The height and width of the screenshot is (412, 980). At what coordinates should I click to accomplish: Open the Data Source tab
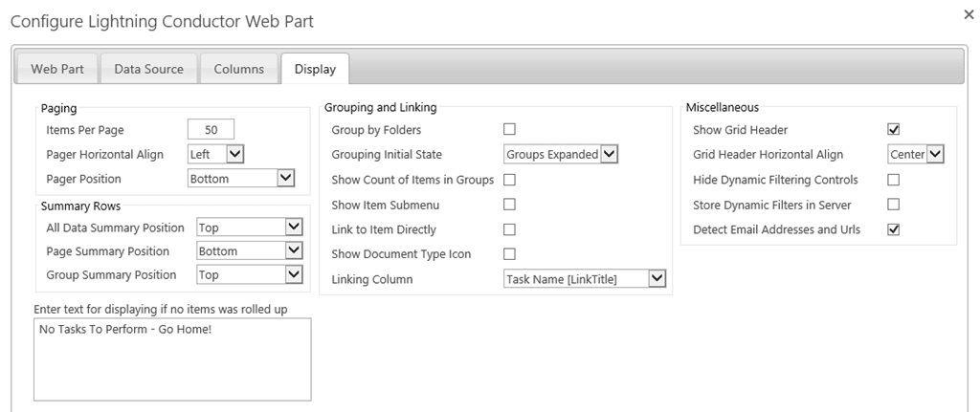click(148, 69)
